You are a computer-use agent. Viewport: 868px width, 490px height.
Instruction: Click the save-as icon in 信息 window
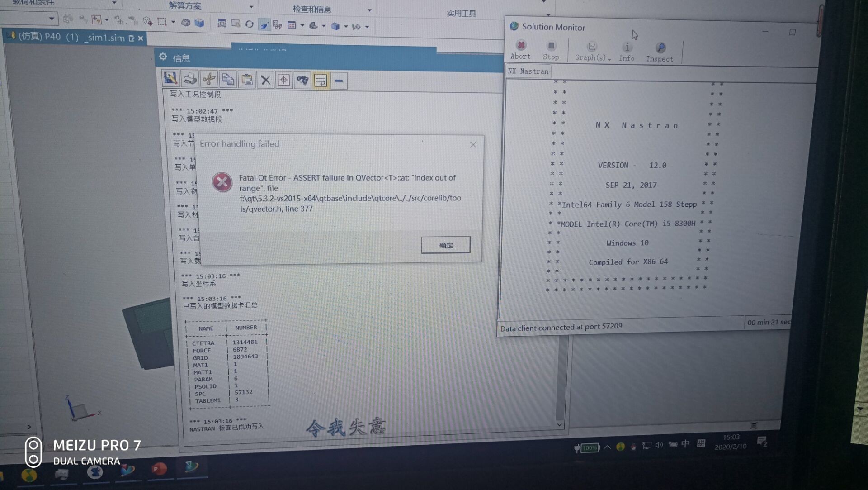[x=170, y=78]
